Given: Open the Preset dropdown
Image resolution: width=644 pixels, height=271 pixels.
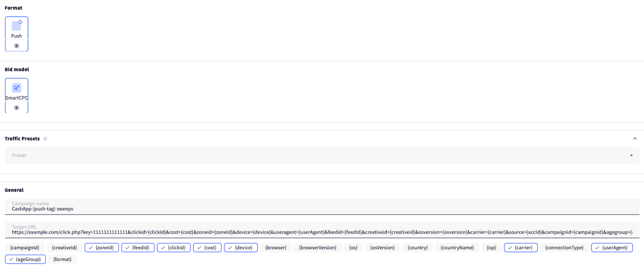Looking at the screenshot, I should (x=322, y=155).
